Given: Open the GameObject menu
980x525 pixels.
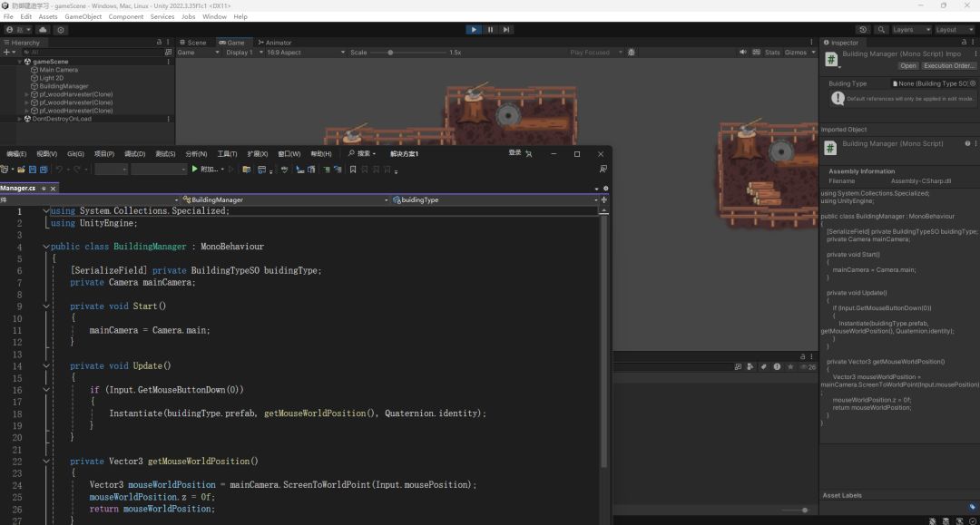Looking at the screenshot, I should (x=83, y=16).
